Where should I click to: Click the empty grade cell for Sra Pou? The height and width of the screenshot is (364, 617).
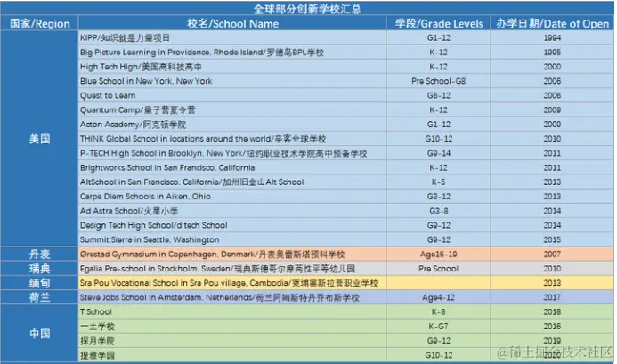coord(439,283)
